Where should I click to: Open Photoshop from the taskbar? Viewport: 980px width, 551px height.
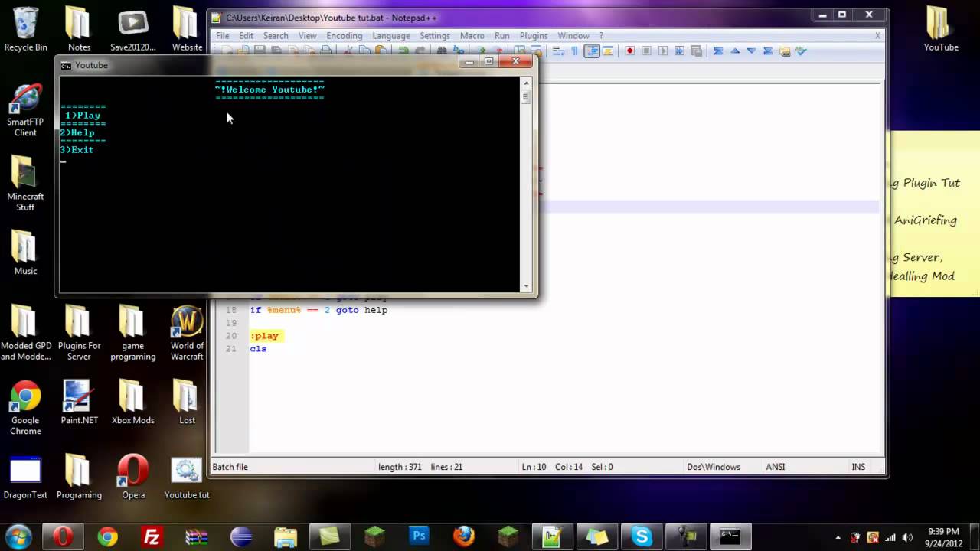[419, 536]
